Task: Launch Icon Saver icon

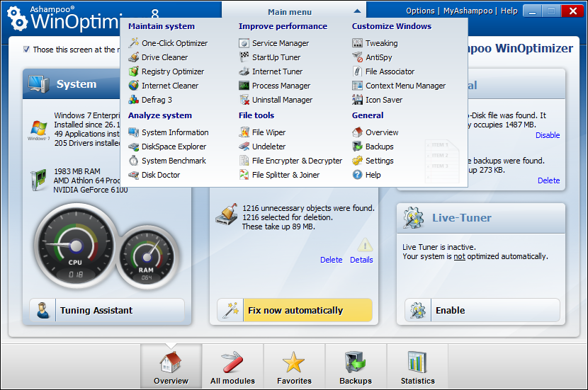Action: (x=357, y=100)
